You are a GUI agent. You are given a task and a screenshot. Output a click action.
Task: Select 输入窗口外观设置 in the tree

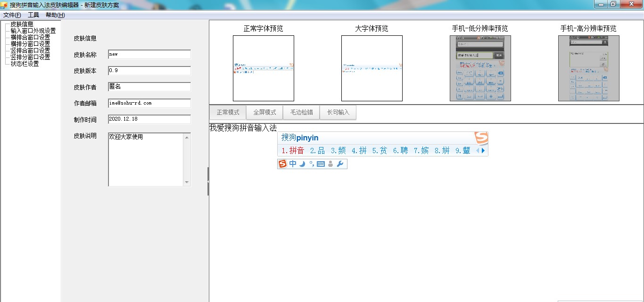pyautogui.click(x=33, y=31)
